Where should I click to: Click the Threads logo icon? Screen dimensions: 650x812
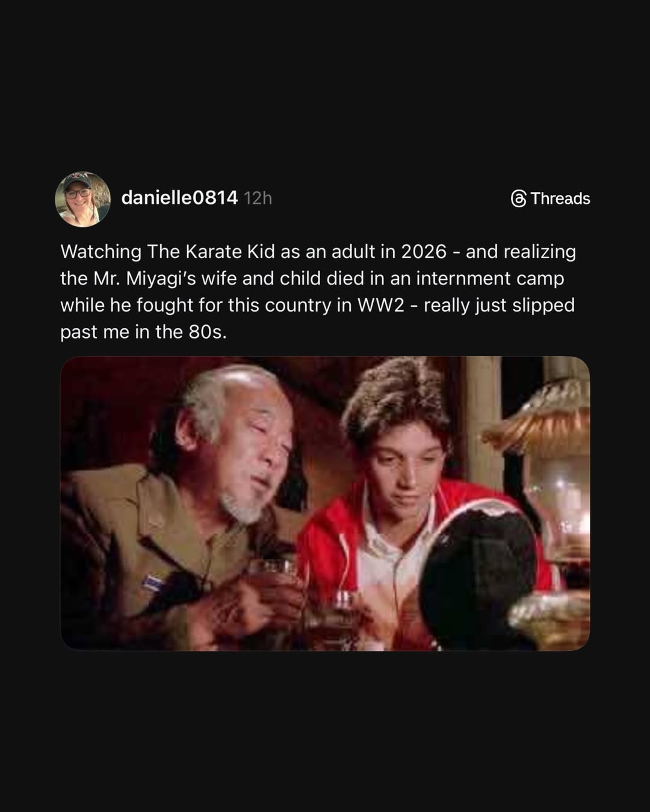point(518,198)
